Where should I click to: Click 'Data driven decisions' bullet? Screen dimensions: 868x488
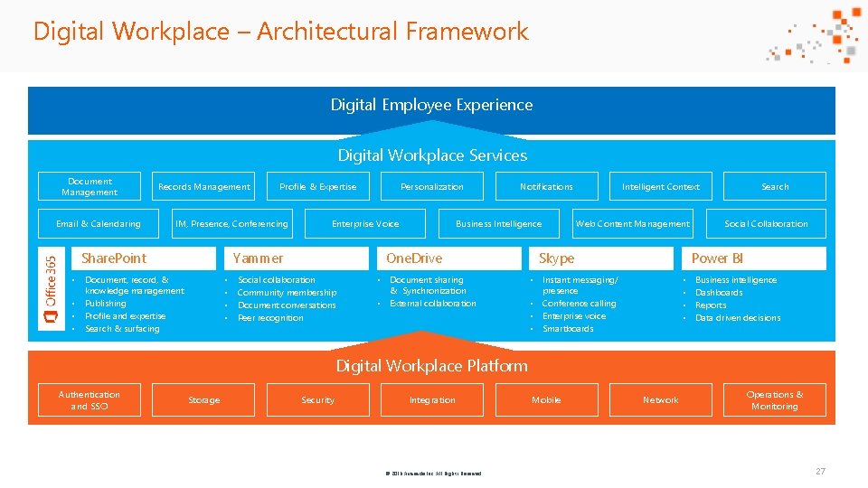coord(738,318)
